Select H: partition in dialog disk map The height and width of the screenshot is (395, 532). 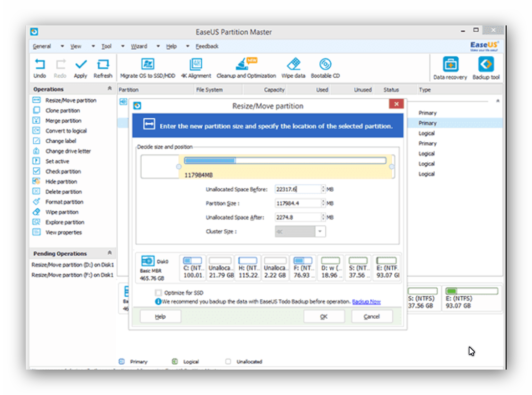248,267
